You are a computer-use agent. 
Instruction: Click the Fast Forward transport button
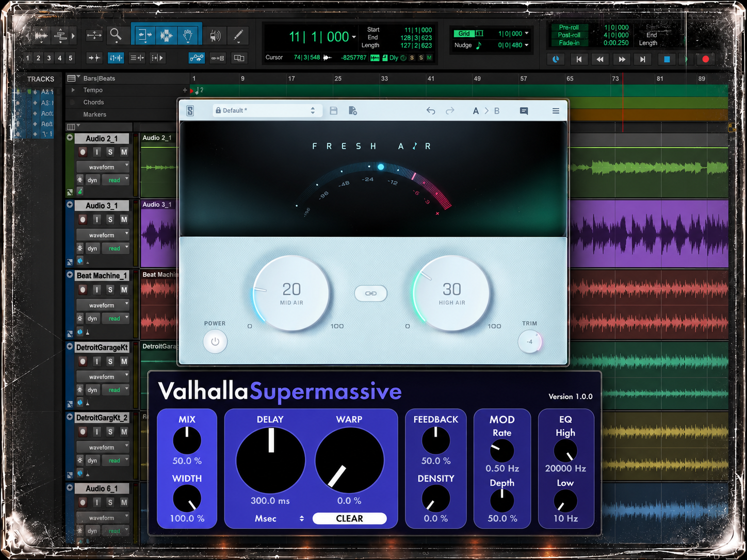coord(622,59)
